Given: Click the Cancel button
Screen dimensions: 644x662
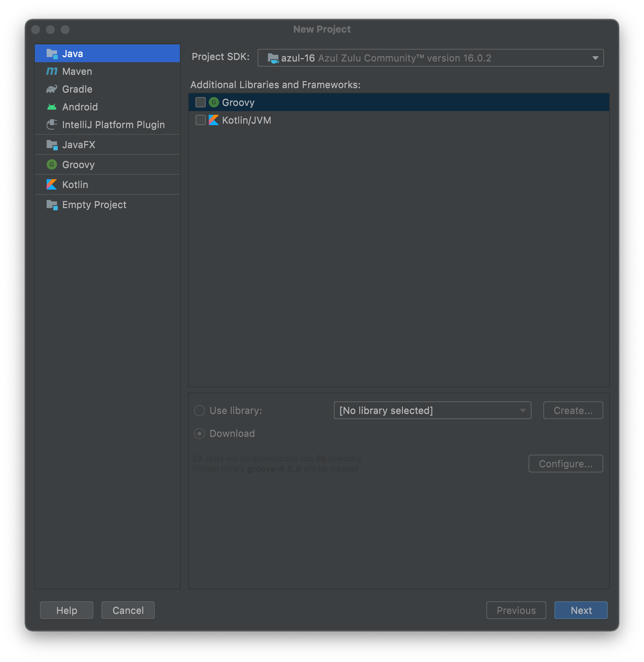Looking at the screenshot, I should [128, 610].
